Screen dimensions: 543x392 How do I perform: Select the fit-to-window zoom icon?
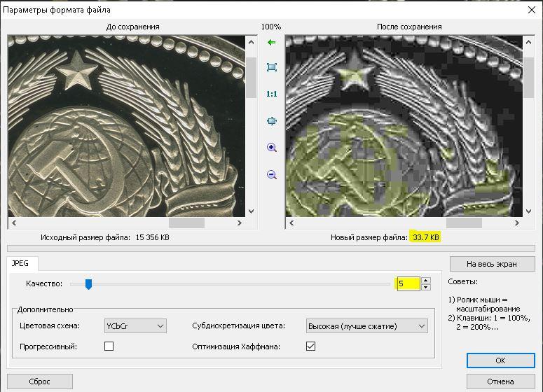pos(272,67)
